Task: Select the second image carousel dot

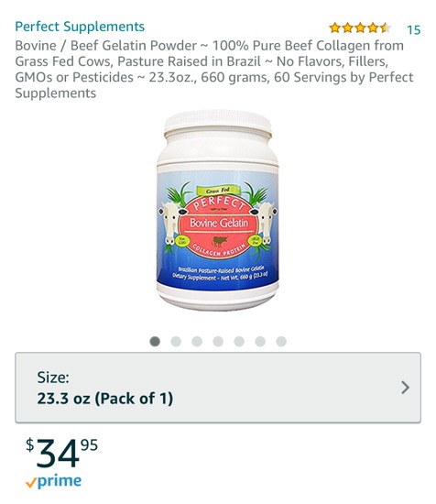Action: 176,342
